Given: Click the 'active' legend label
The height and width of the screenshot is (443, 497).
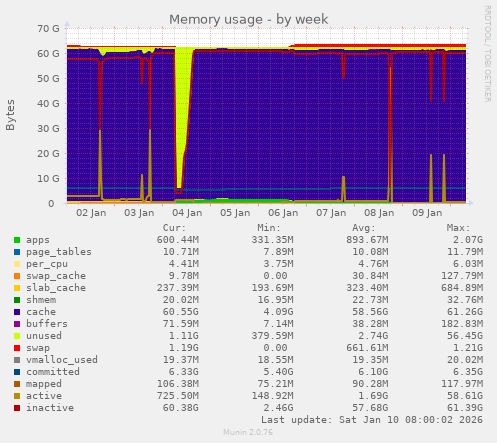Looking at the screenshot, I should point(44,396).
